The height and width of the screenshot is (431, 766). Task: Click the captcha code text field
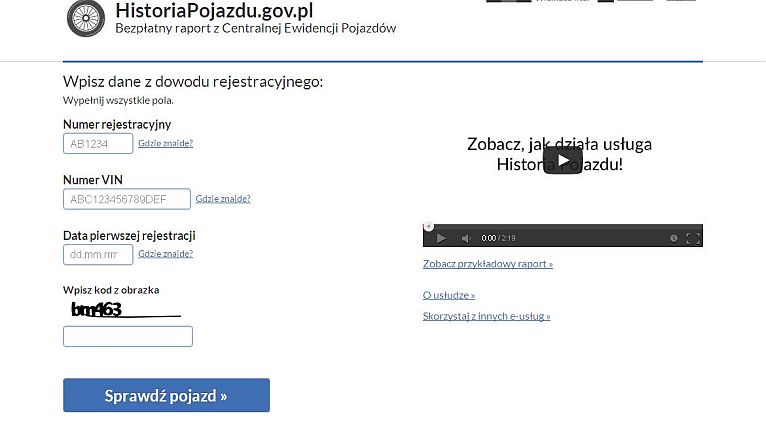(x=127, y=336)
